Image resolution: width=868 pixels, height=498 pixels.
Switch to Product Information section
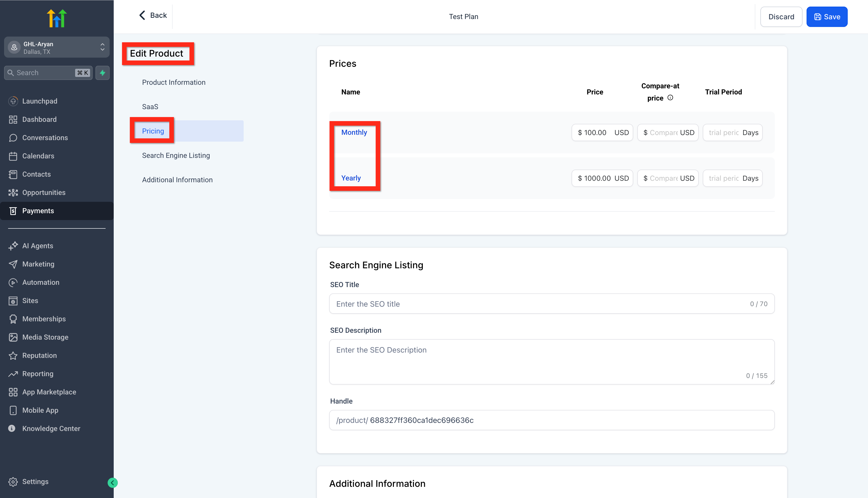[x=174, y=82]
